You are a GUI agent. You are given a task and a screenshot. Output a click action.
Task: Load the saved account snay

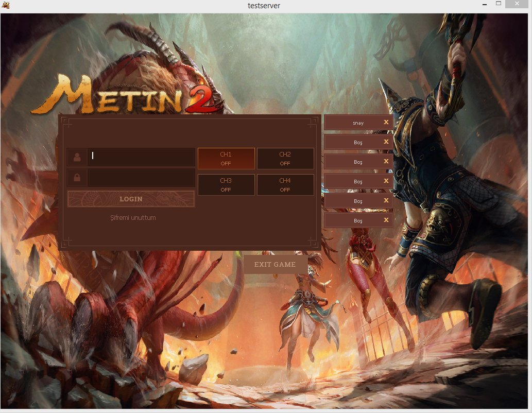pyautogui.click(x=358, y=123)
